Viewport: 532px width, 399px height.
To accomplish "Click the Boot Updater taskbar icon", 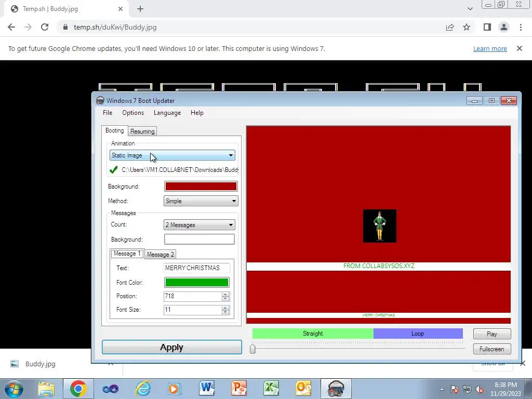I will (x=336, y=389).
